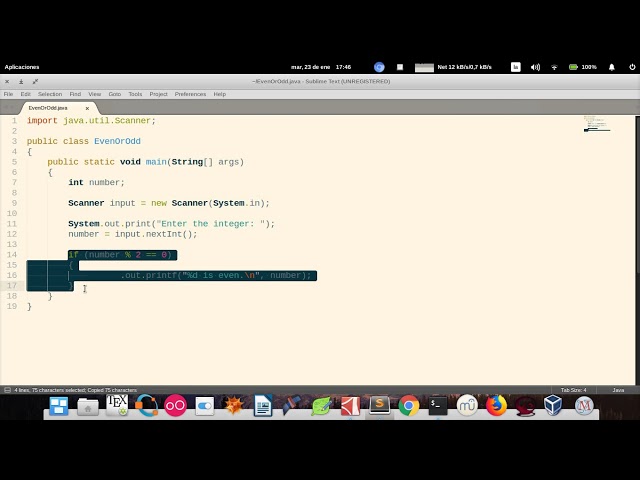The image size is (640, 480).
Task: Open the Files home folder in dock
Action: click(x=88, y=407)
